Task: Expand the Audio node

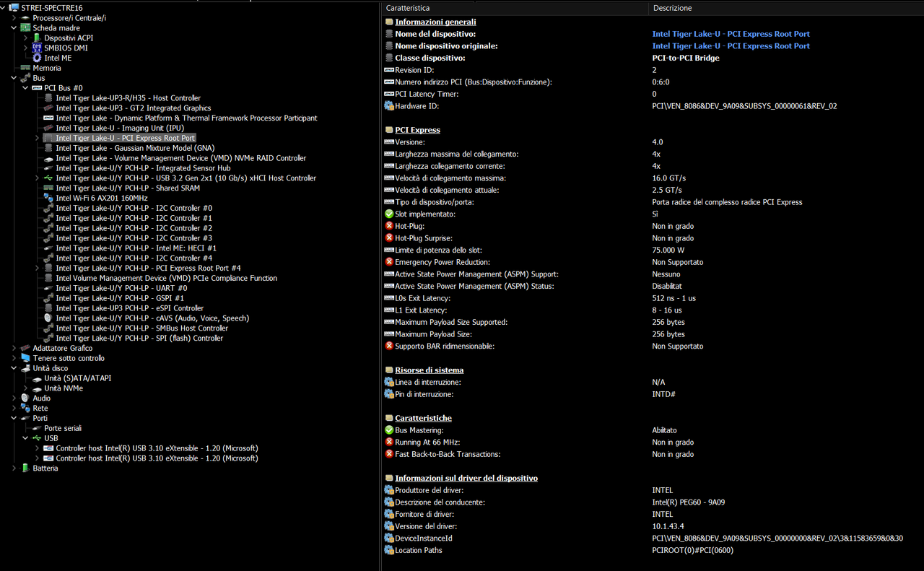Action: [x=14, y=398]
